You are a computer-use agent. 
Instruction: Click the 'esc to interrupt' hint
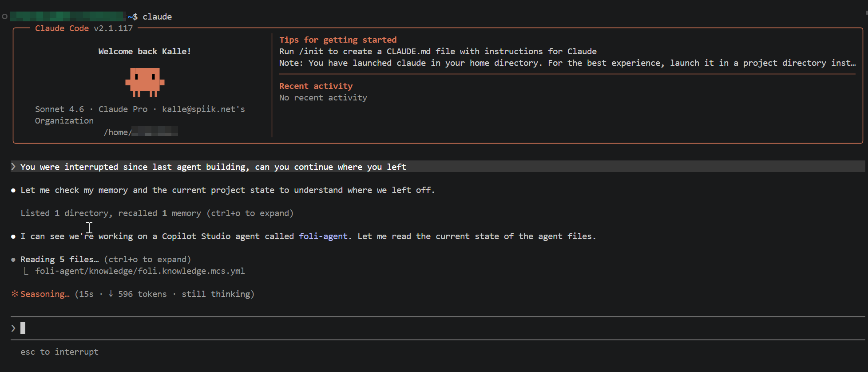pyautogui.click(x=59, y=352)
